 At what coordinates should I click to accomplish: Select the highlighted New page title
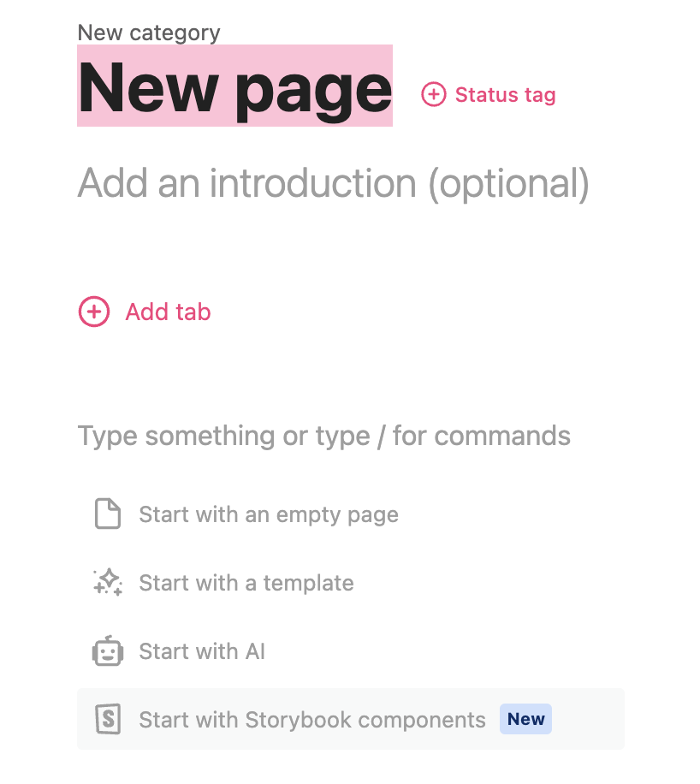tap(234, 86)
